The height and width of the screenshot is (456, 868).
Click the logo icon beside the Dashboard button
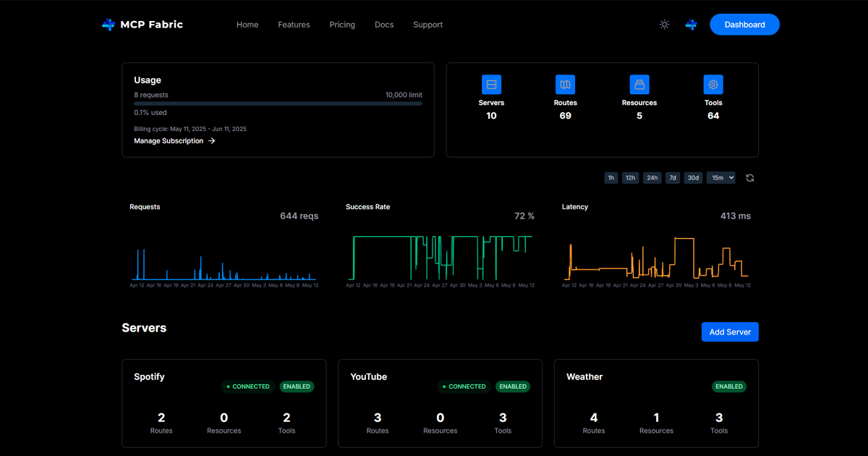click(691, 24)
